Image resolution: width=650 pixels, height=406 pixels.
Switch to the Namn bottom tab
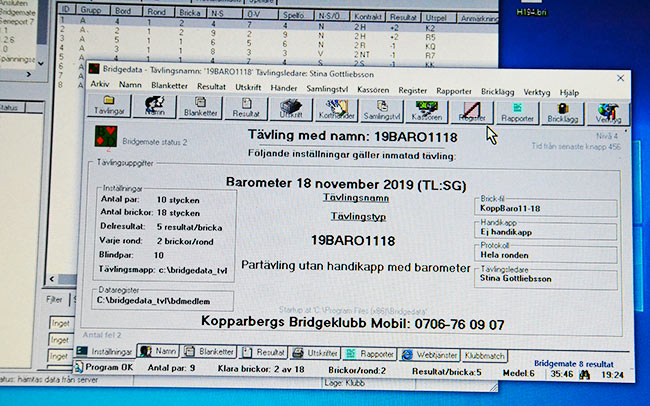(158, 351)
